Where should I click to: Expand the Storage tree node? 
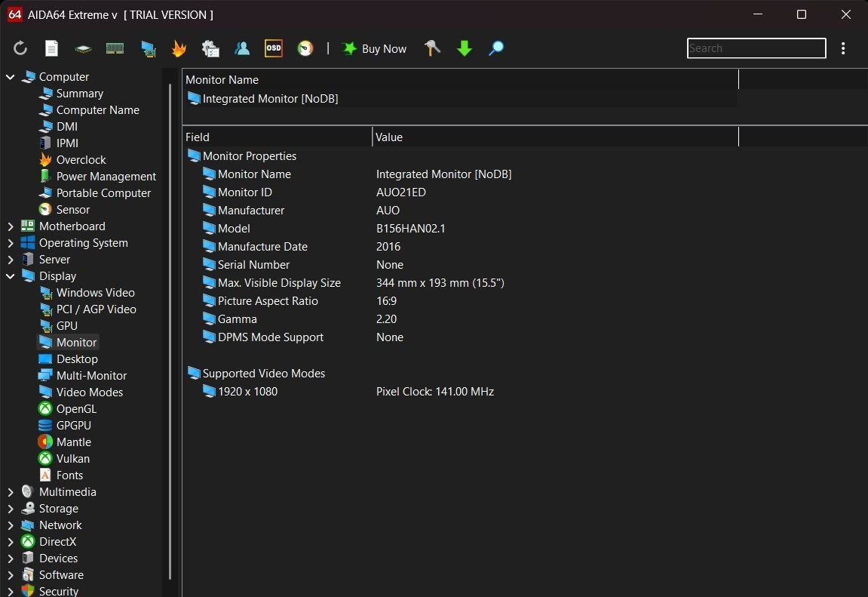10,509
